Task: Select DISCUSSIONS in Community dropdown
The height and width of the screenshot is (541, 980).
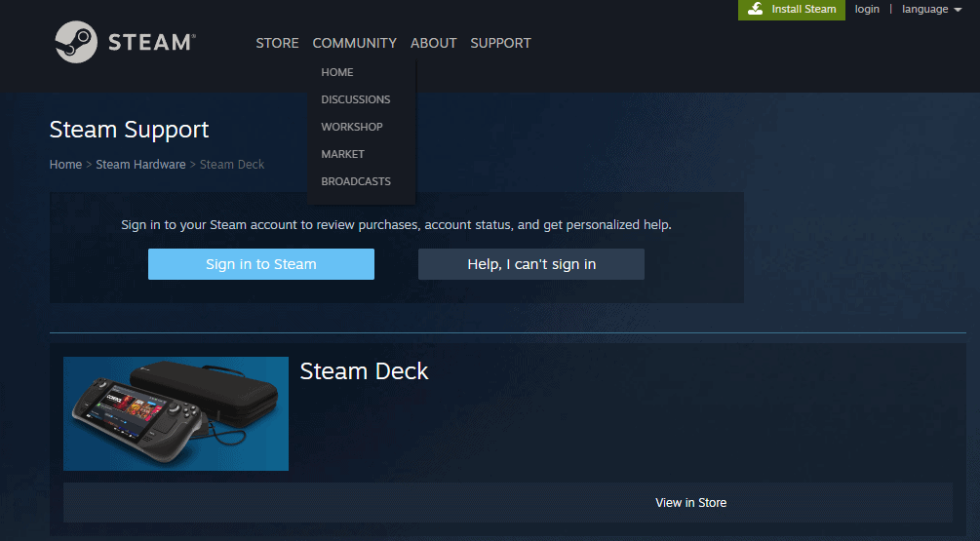Action: pyautogui.click(x=356, y=99)
